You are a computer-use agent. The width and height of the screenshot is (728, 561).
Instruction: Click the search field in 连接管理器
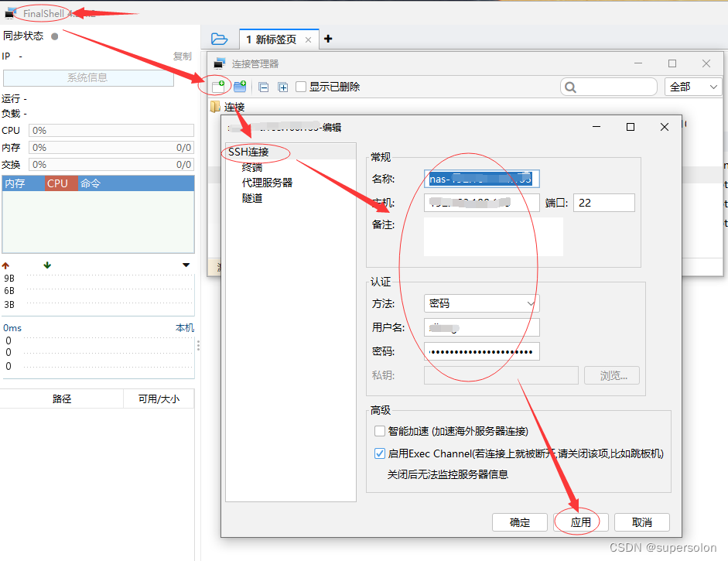[x=608, y=87]
